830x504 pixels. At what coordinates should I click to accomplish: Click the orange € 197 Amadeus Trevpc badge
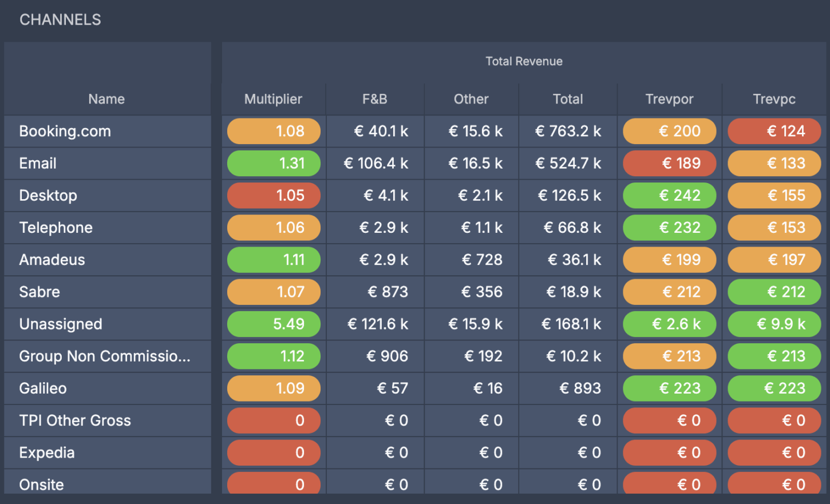pos(774,260)
